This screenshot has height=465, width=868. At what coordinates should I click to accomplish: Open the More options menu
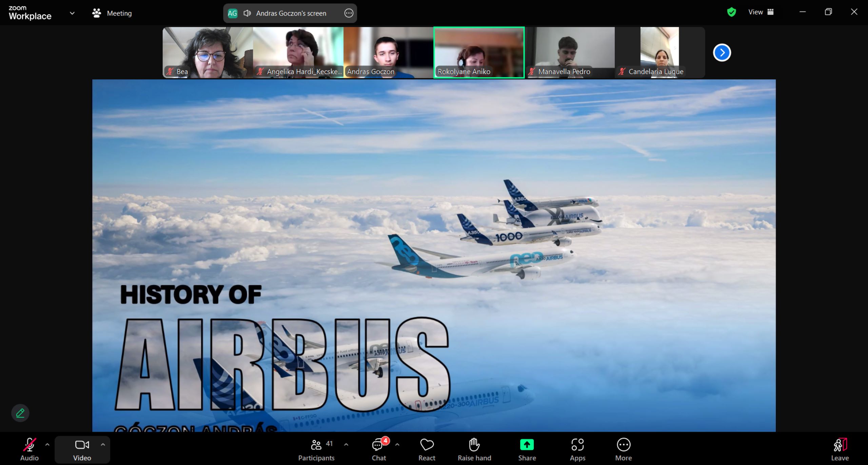(x=624, y=449)
